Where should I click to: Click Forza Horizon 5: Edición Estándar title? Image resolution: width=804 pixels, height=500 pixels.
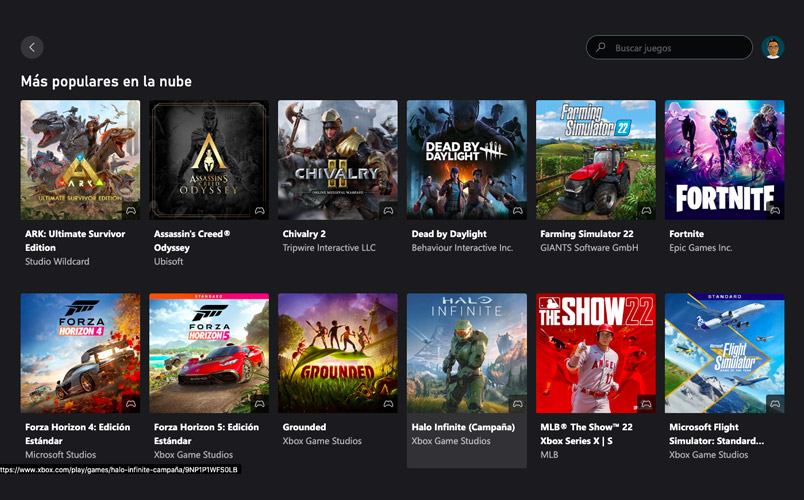(x=206, y=434)
